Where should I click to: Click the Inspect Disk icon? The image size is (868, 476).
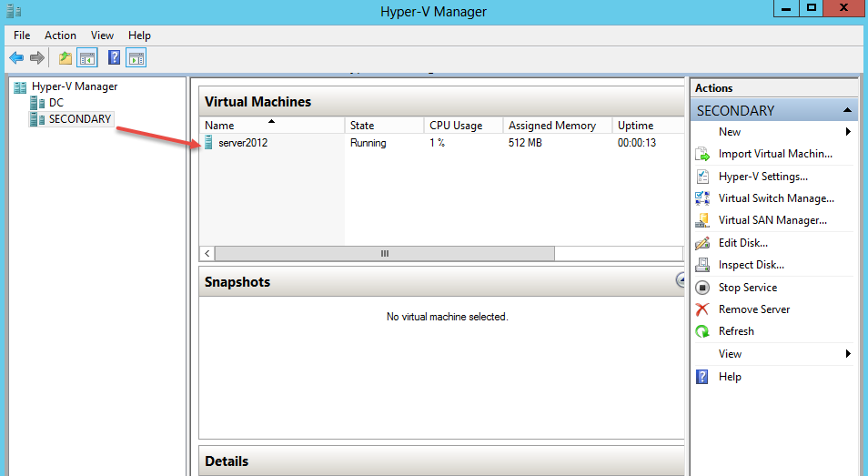[702, 265]
